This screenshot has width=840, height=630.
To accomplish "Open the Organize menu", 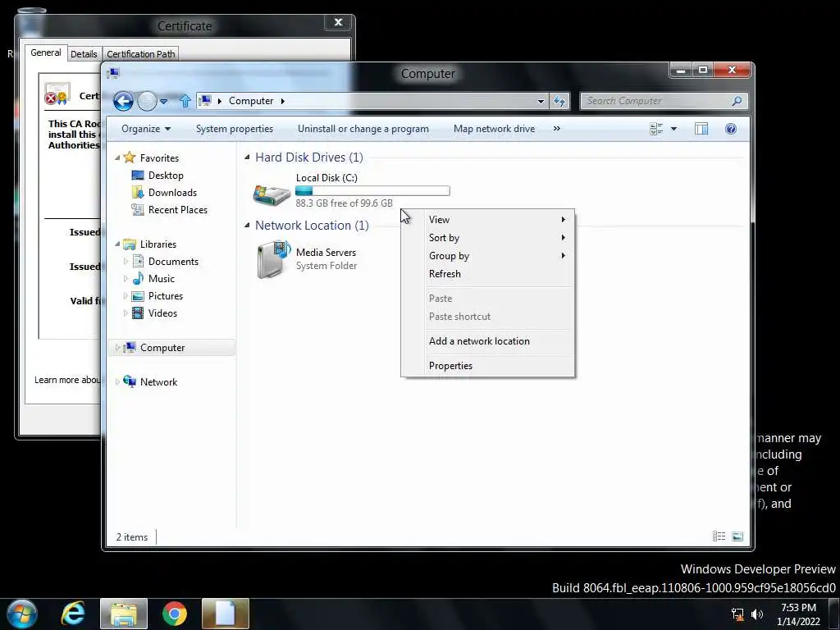I will tap(146, 129).
